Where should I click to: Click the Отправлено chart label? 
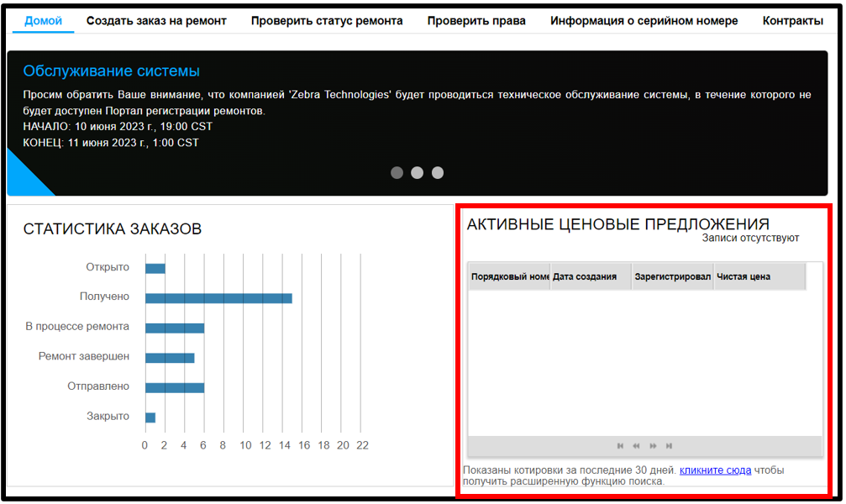click(98, 386)
